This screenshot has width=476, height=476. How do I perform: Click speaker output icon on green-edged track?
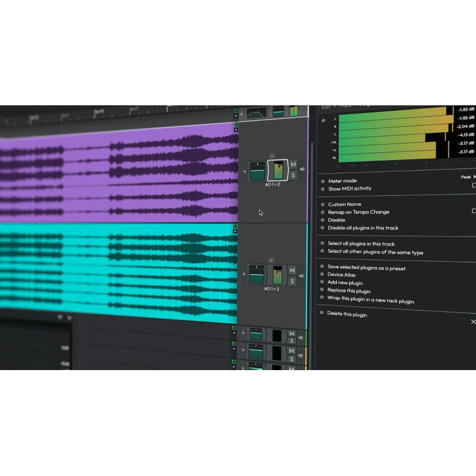[x=300, y=337]
